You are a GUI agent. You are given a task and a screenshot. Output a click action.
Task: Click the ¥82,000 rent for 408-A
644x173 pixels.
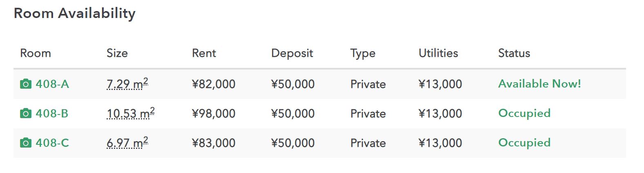coord(214,84)
